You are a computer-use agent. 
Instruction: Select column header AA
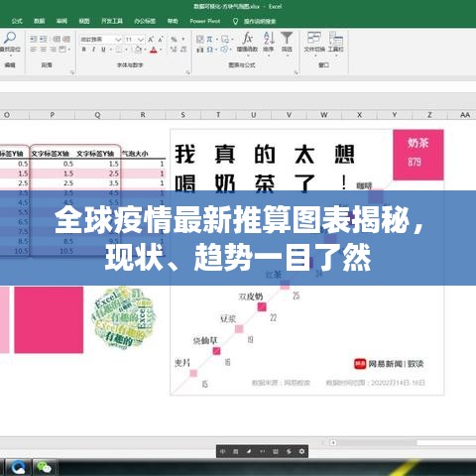(x=465, y=115)
